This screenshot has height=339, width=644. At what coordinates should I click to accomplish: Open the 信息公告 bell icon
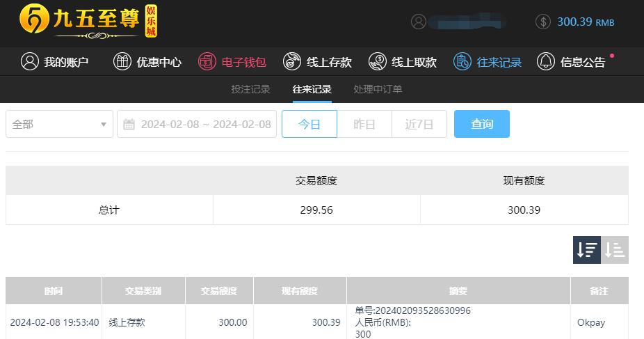pyautogui.click(x=546, y=62)
